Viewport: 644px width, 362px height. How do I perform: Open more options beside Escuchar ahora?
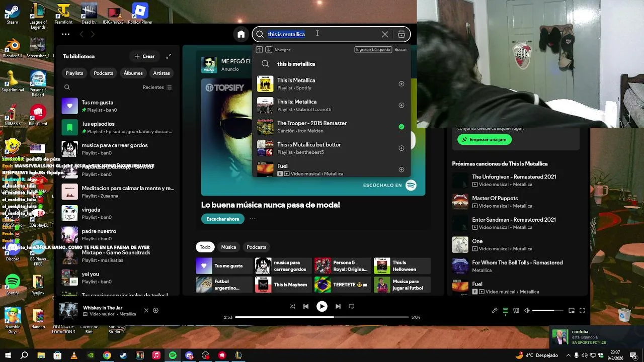253,219
